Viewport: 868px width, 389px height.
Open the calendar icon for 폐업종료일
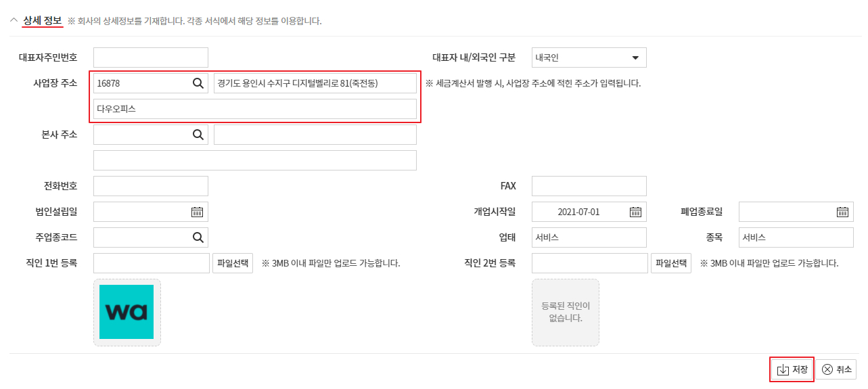842,212
